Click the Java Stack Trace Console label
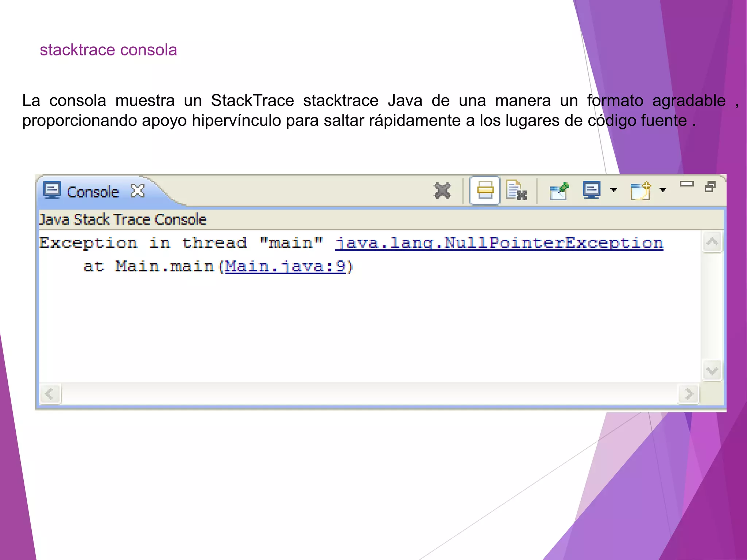This screenshot has height=560, width=747. tap(123, 219)
